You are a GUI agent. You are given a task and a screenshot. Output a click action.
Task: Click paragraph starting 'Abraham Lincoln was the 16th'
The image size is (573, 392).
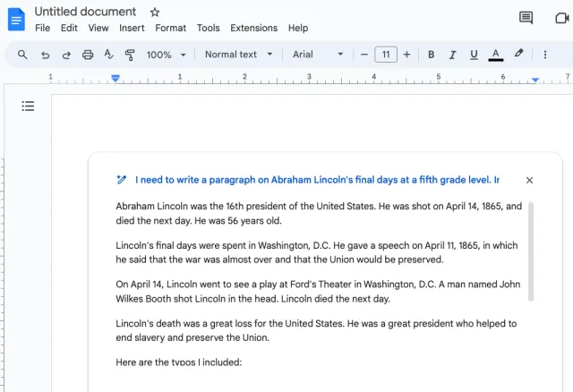(x=319, y=213)
